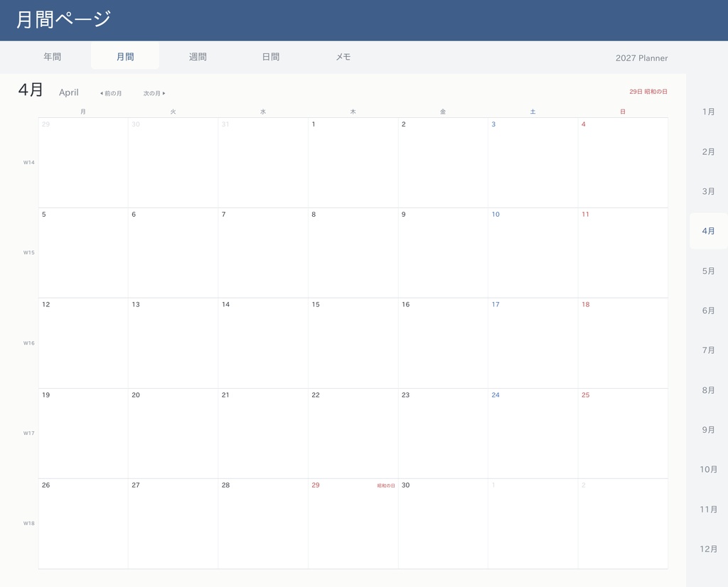Go to 6月 in the month sidebar

(709, 311)
